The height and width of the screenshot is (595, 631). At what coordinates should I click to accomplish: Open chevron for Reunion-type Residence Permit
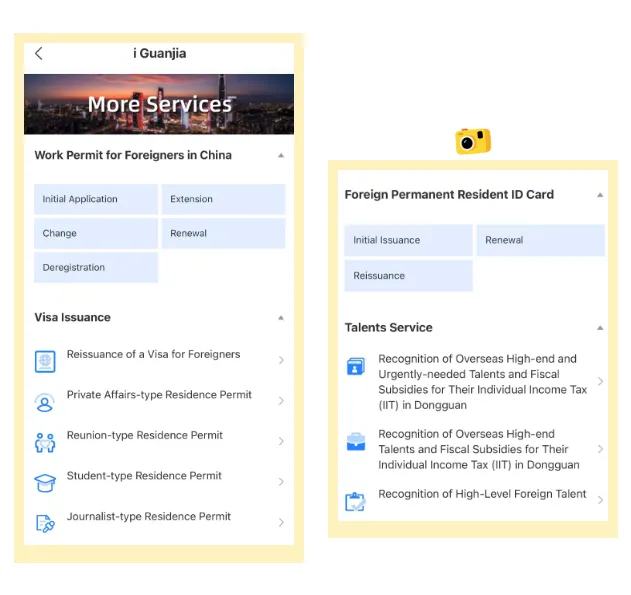tap(281, 441)
